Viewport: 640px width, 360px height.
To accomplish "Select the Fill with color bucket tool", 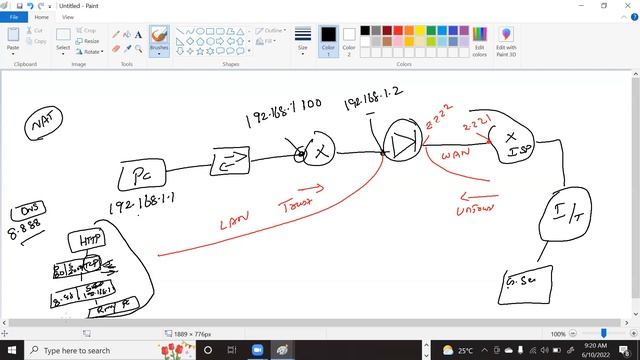I will (127, 35).
